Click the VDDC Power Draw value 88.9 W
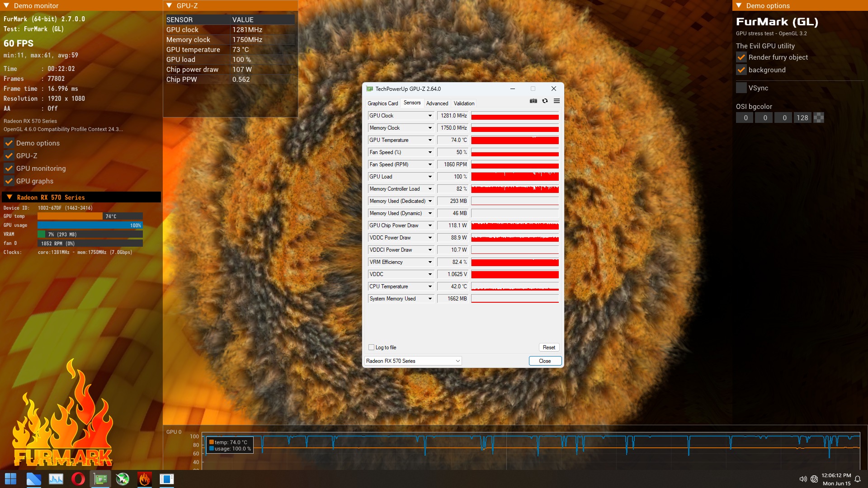The width and height of the screenshot is (868, 488). click(453, 238)
